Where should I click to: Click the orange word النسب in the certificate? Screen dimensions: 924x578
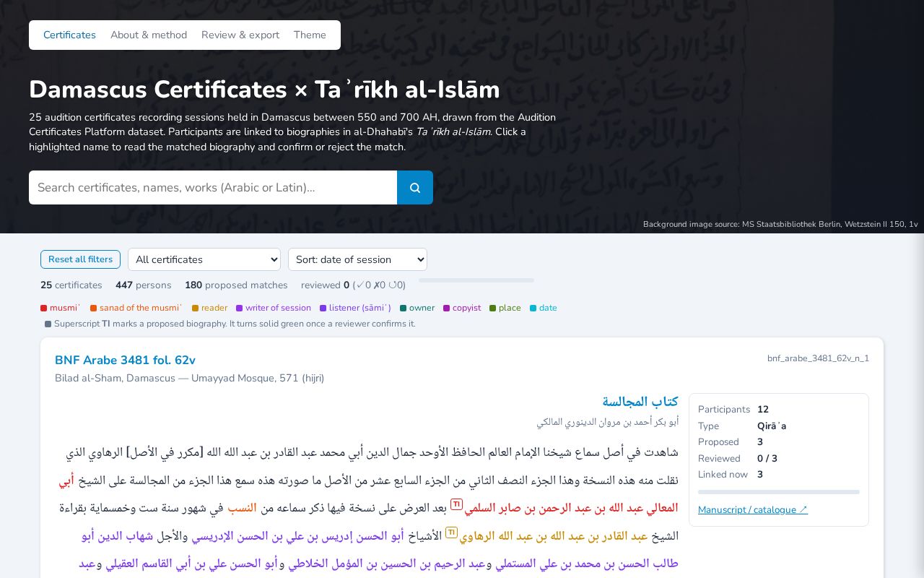point(242,508)
